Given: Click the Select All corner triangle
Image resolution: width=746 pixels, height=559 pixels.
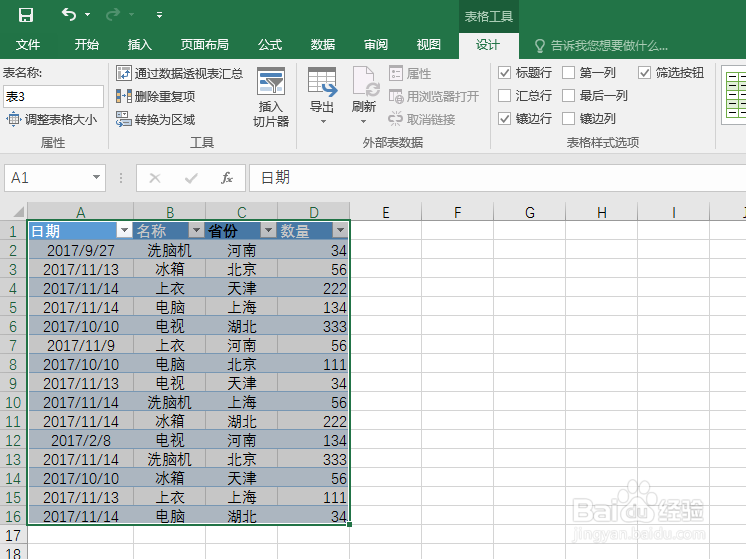Looking at the screenshot, I should click(18, 212).
